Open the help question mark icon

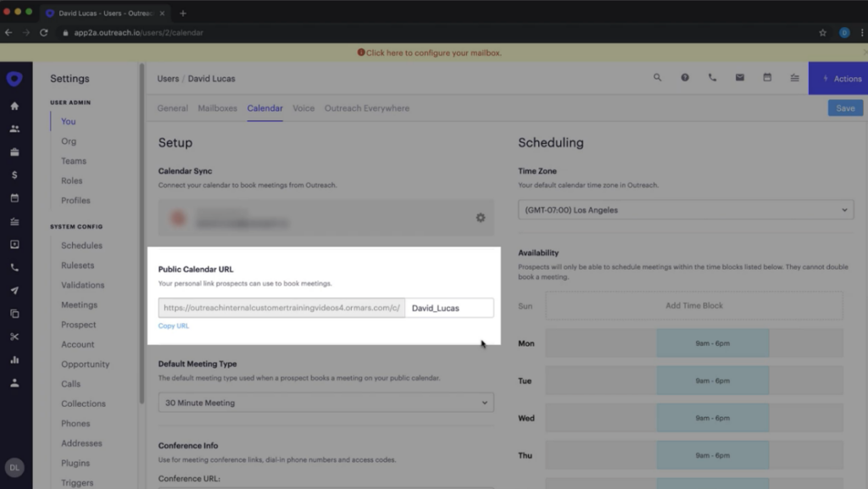[x=685, y=78]
